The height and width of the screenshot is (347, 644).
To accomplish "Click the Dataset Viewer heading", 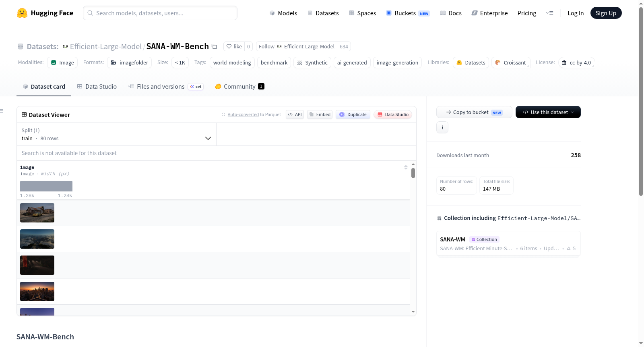I will click(50, 115).
